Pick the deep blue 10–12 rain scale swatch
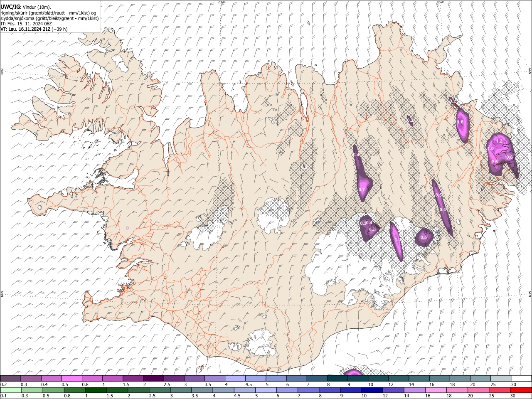Viewport: 532px width, 399px height. coord(372,390)
